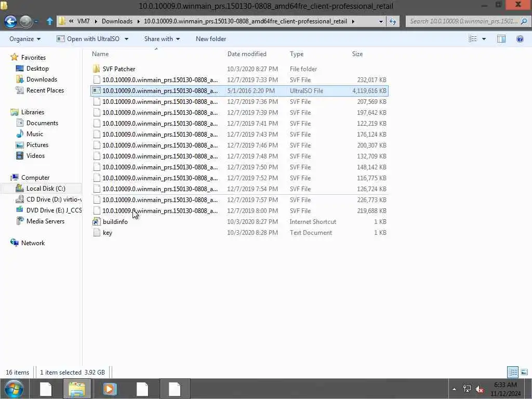Open the Favorites star in the navigation pane
This screenshot has width=532, height=399.
(x=14, y=57)
